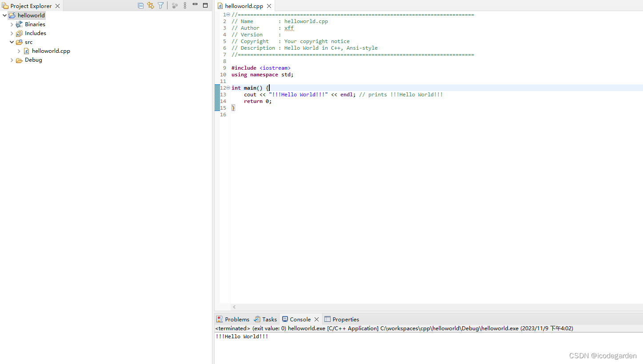Activate the helloworld.cpp editor tab
This screenshot has width=643, height=364.
[244, 6]
